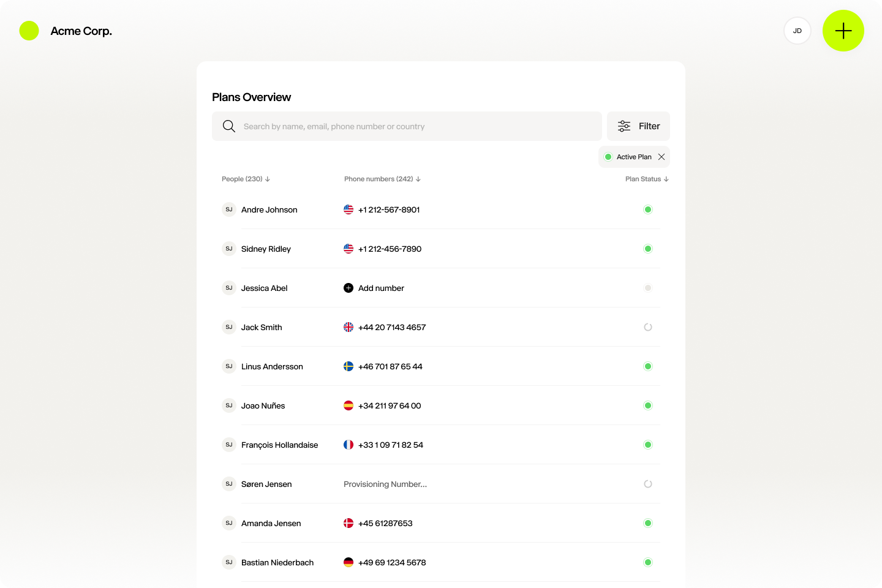
Task: Toggle plan status for Andre Johnson
Action: 648,209
